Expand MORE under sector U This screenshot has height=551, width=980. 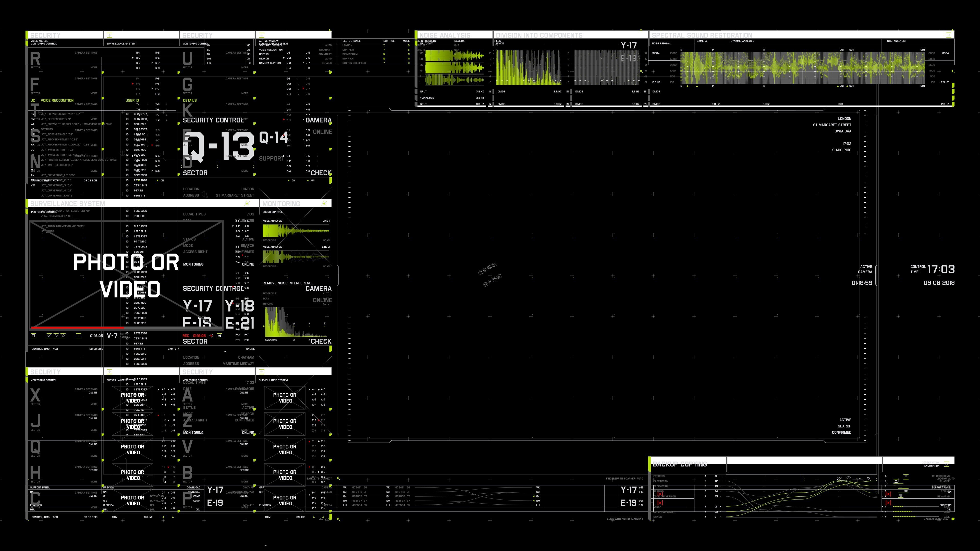(245, 68)
